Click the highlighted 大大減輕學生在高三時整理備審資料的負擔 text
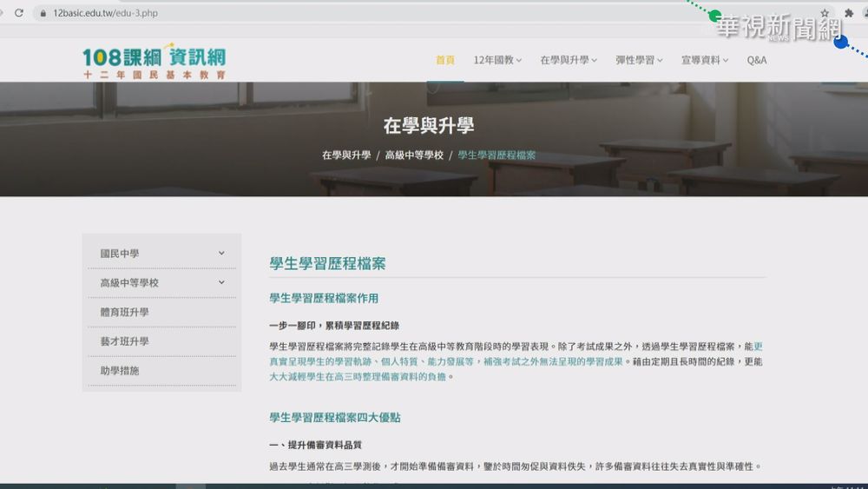This screenshot has height=489, width=868. pos(358,377)
